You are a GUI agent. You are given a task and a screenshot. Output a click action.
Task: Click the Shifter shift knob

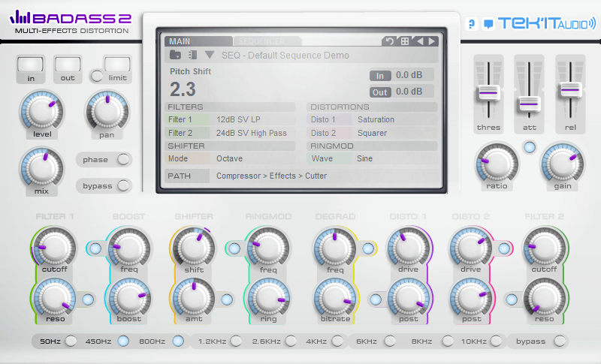click(194, 248)
